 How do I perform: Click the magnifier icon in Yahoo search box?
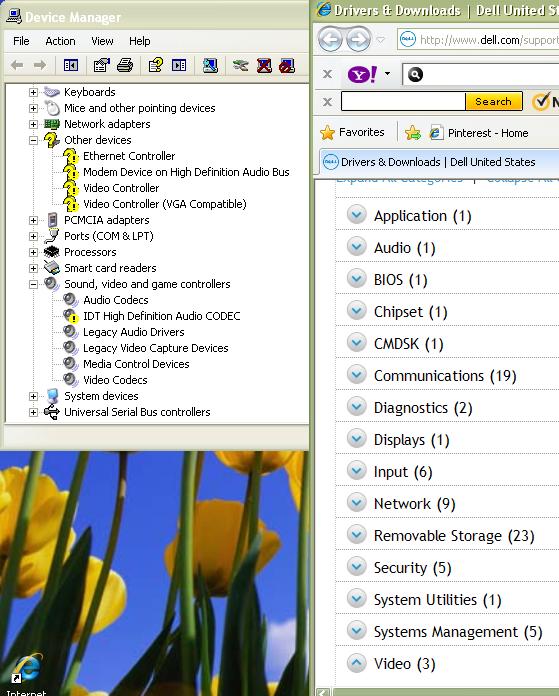[415, 75]
